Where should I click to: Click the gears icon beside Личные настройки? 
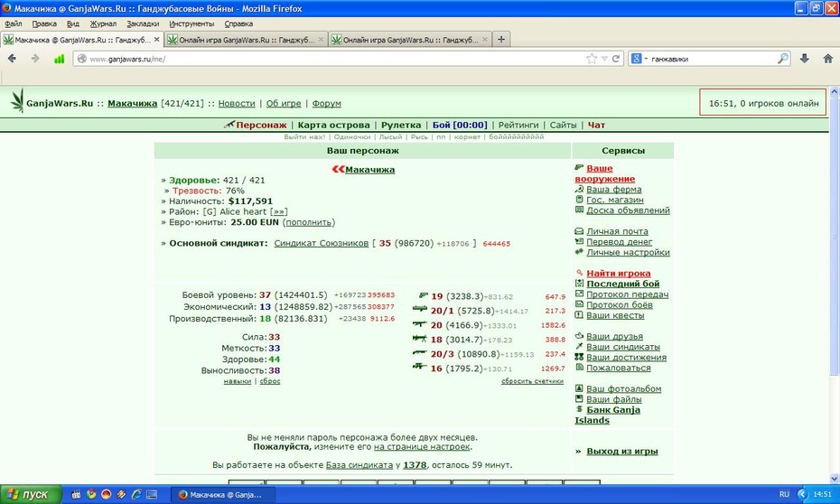click(x=579, y=252)
